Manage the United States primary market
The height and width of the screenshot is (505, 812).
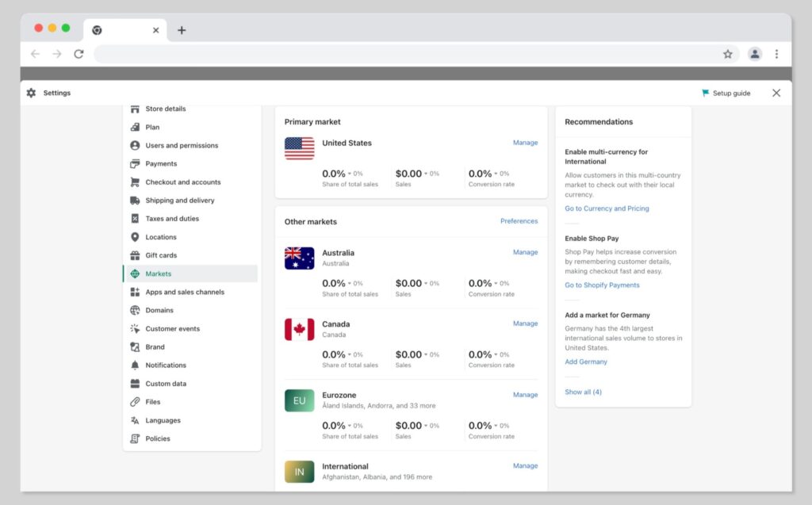(525, 143)
